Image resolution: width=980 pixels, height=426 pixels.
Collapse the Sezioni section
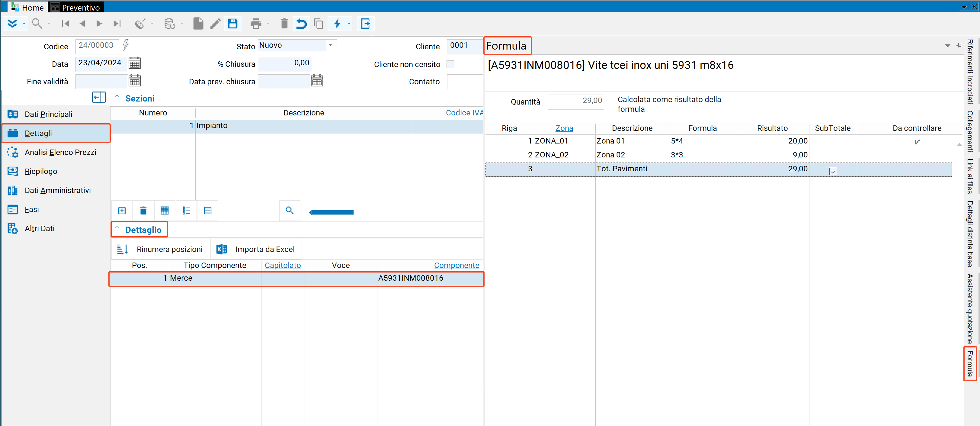pos(117,97)
